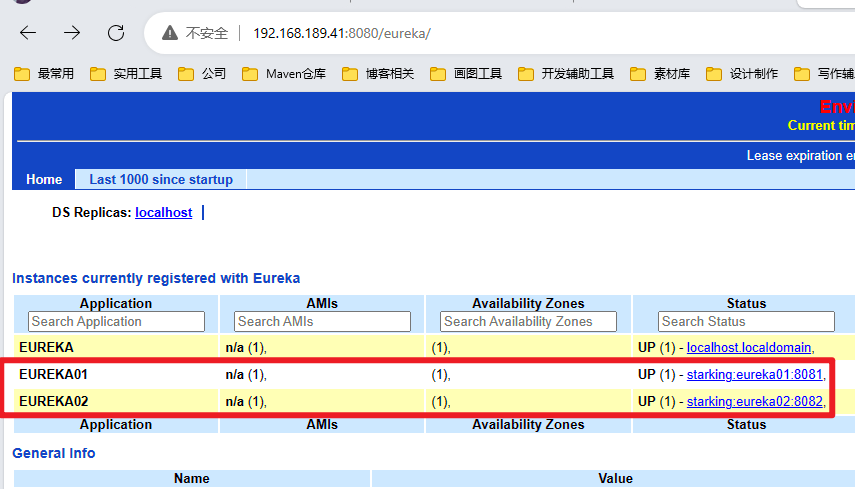The width and height of the screenshot is (855, 489).
Task: Open the 画图工具 bookmark folder
Action: pos(466,74)
